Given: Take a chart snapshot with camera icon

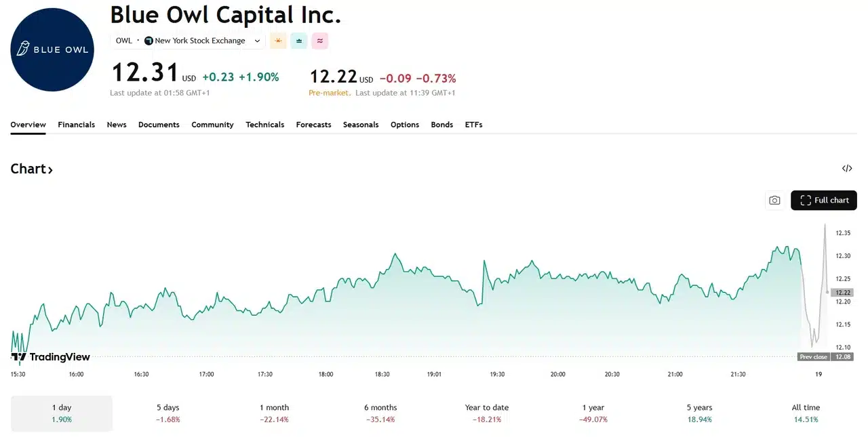Looking at the screenshot, I should (x=774, y=200).
